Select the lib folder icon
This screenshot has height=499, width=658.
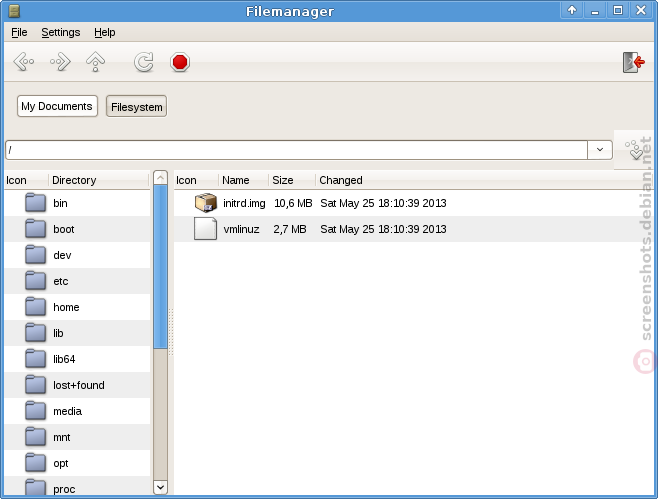(35, 333)
